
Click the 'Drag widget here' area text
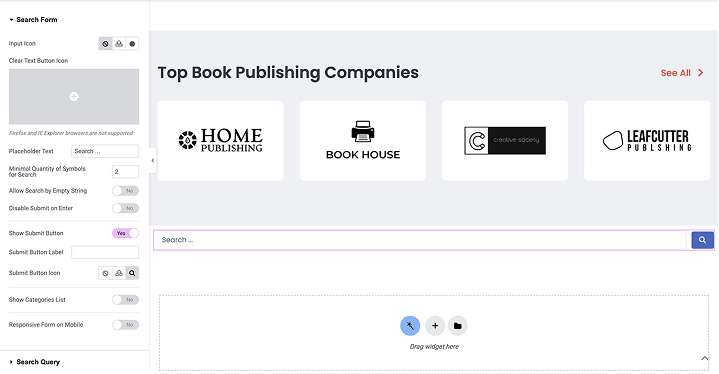(x=434, y=347)
